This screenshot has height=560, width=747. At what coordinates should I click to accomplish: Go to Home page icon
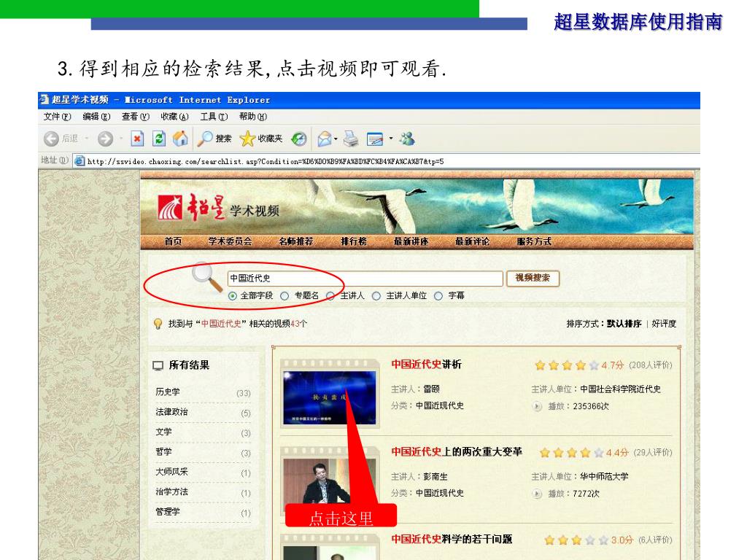click(x=180, y=139)
